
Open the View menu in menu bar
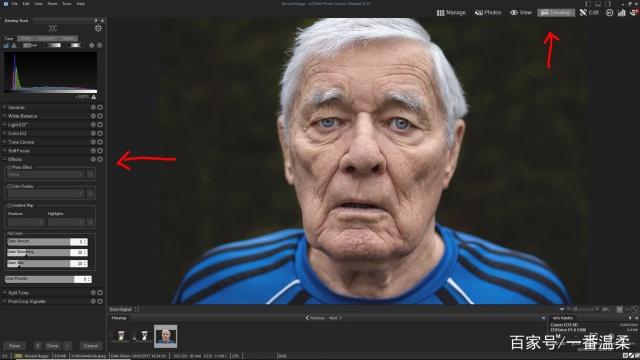[x=38, y=4]
